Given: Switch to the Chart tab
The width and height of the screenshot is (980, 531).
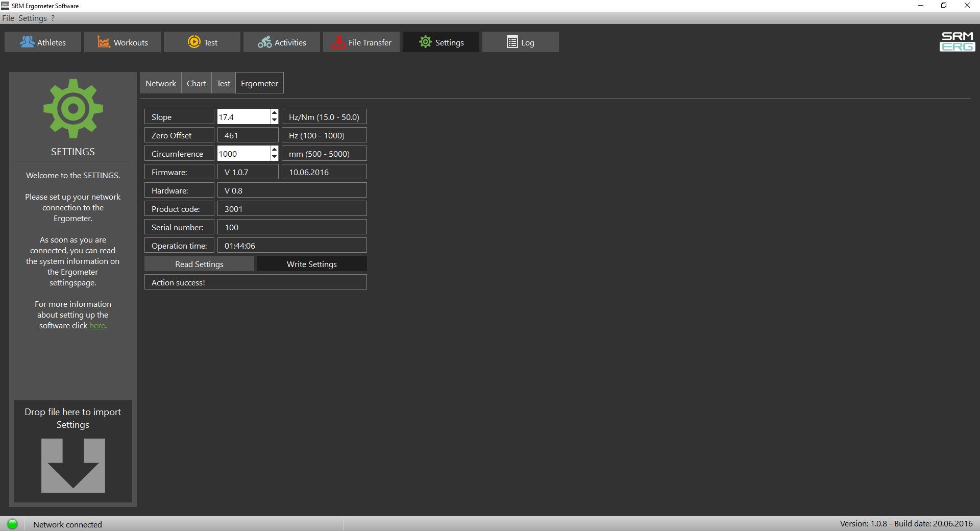Looking at the screenshot, I should click(197, 83).
